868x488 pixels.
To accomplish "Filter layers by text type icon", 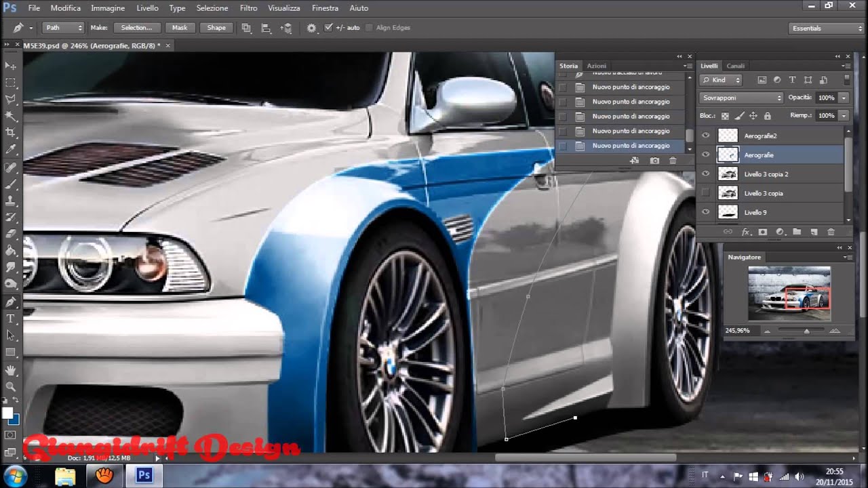I will pos(792,80).
